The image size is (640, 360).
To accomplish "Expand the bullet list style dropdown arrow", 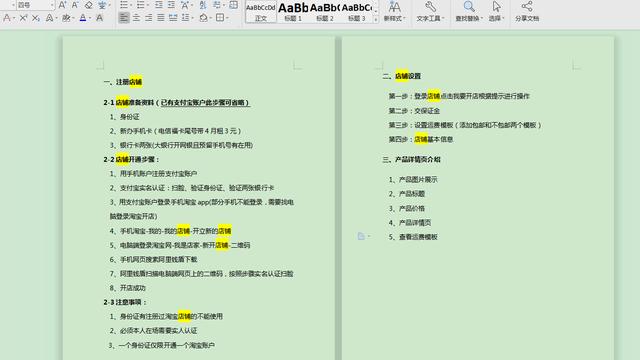I will (131, 5).
